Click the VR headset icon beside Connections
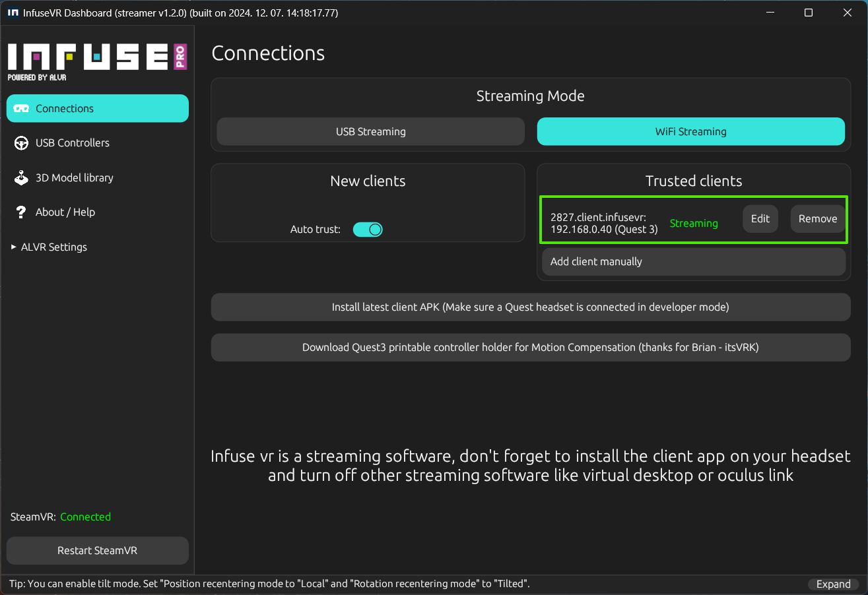This screenshot has height=595, width=868. (21, 109)
